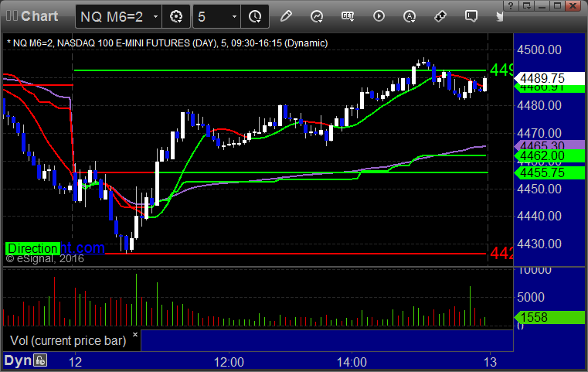Click the 4500.00 price axis label
Screen dimensions: 588x372
pyautogui.click(x=539, y=50)
